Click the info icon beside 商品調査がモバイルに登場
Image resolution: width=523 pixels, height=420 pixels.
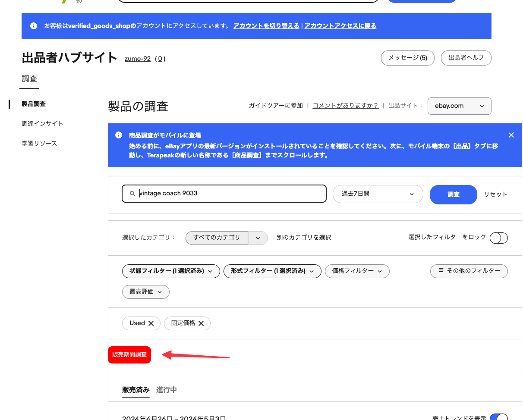click(x=119, y=135)
